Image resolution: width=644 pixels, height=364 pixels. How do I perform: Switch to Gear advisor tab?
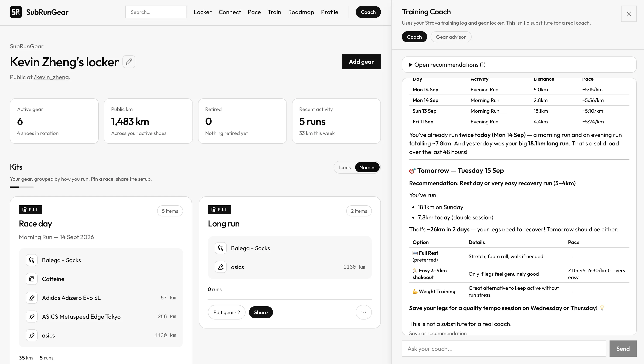click(x=451, y=37)
